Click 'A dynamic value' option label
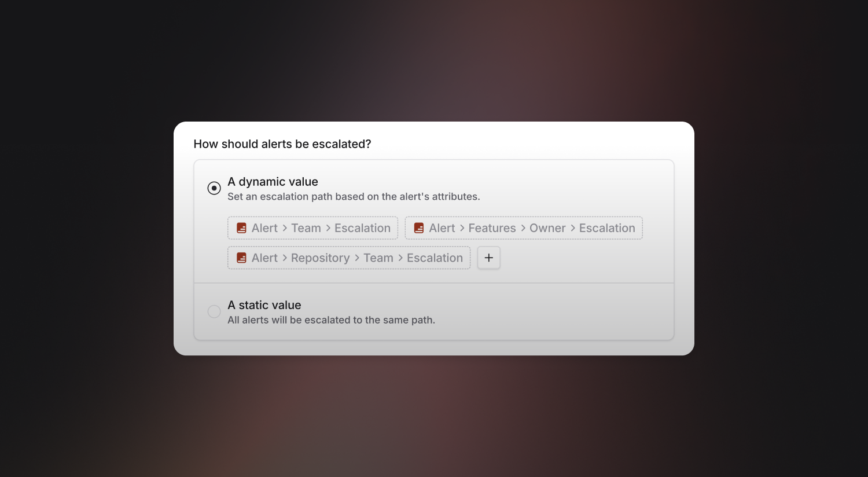The width and height of the screenshot is (868, 477). click(273, 182)
